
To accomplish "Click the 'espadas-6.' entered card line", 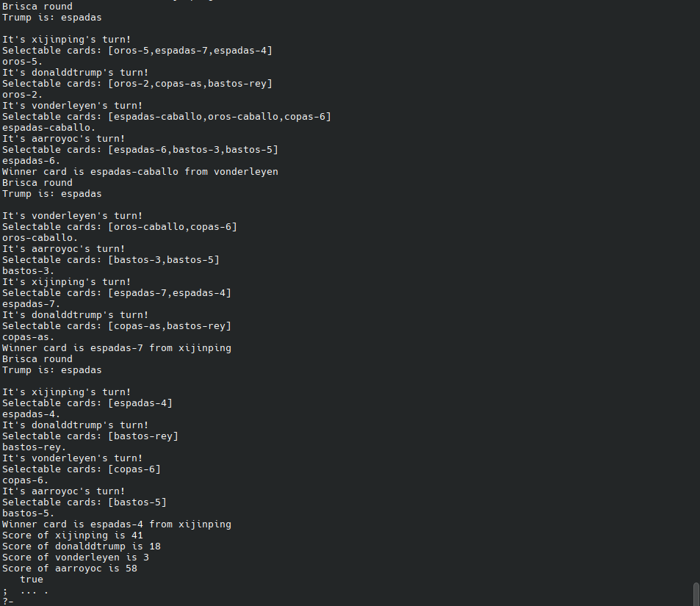I will click(32, 161).
